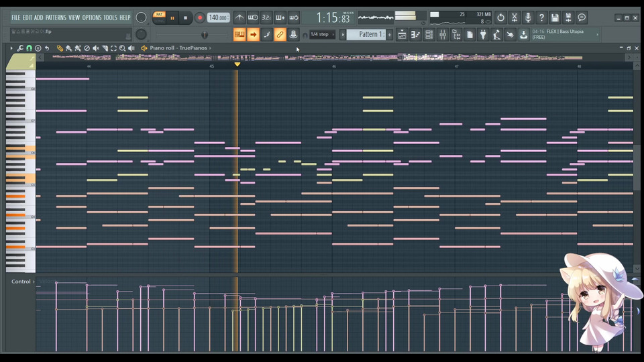
Task: Open the piano roll stamp tool
Action: pos(38,48)
